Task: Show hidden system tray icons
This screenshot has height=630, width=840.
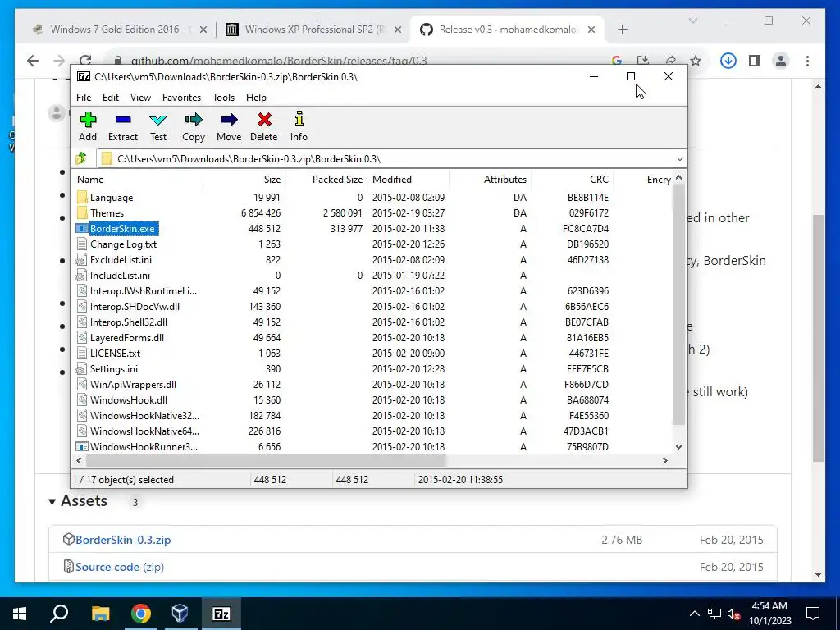Action: 694,614
